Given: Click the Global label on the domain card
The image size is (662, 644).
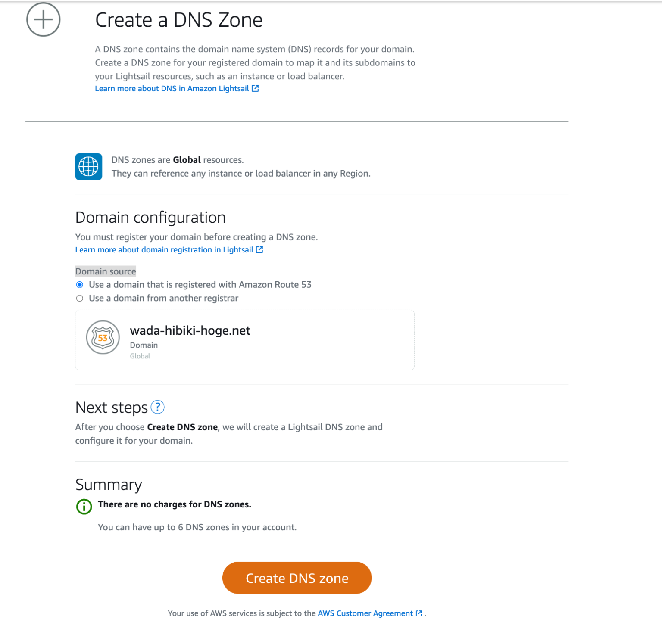Looking at the screenshot, I should tap(140, 356).
